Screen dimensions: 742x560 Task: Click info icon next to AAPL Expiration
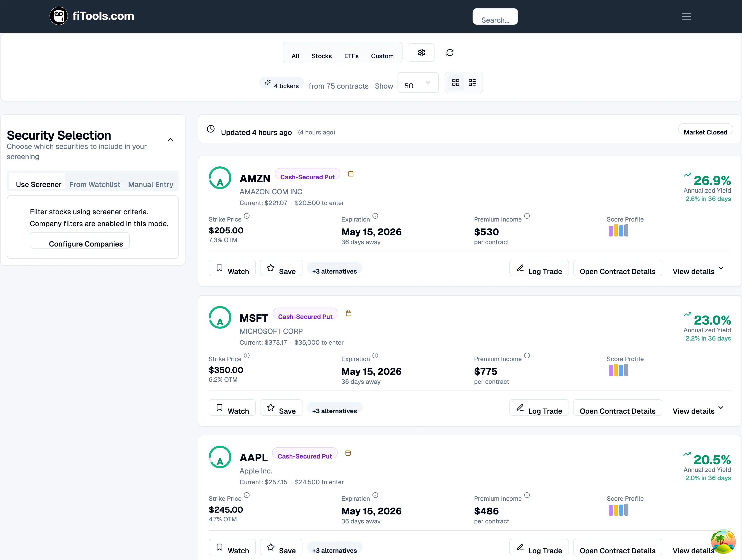click(x=375, y=495)
